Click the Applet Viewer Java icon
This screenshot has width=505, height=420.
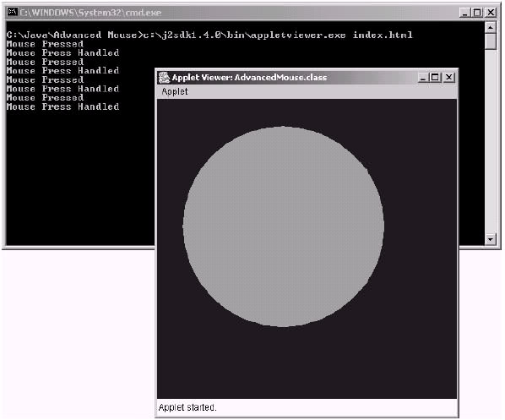[x=164, y=78]
